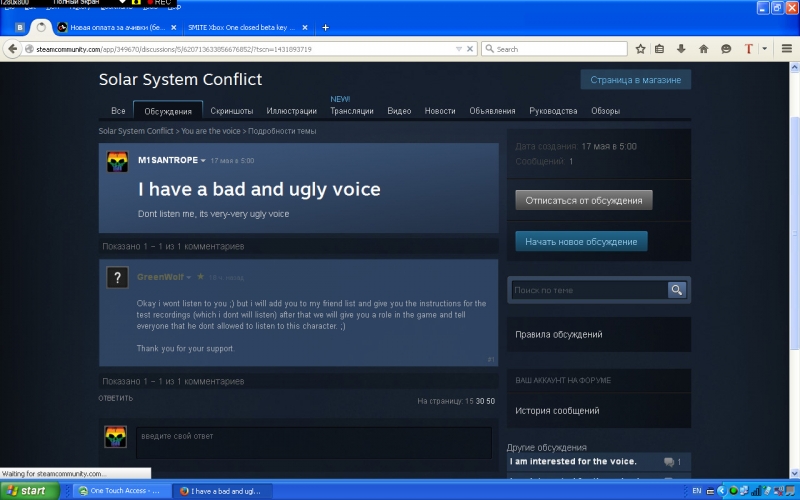This screenshot has width=800, height=500.
Task: Select the Обсуждения tab
Action: (168, 111)
